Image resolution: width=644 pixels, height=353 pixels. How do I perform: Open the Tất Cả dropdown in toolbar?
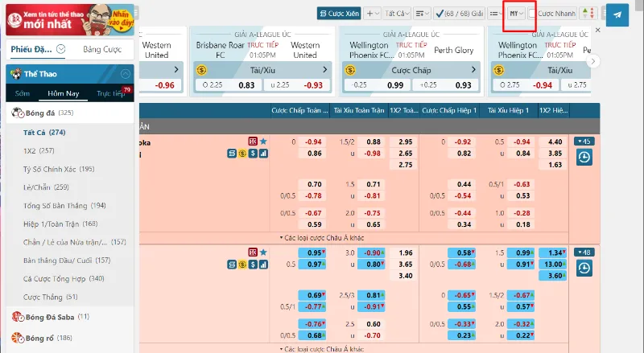(397, 14)
